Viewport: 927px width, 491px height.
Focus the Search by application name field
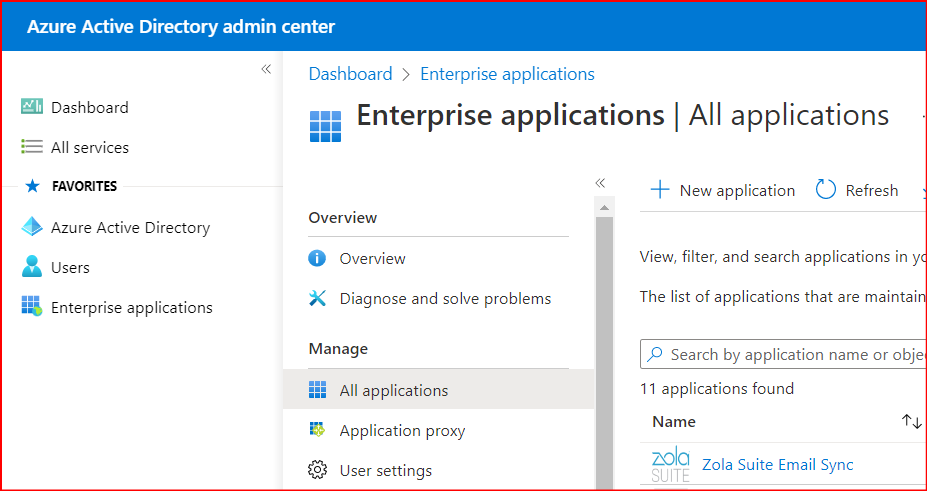[783, 355]
